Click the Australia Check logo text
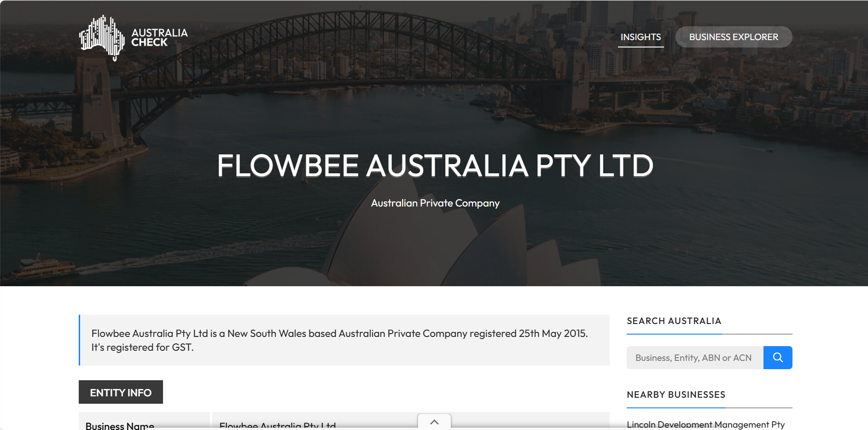 (159, 37)
